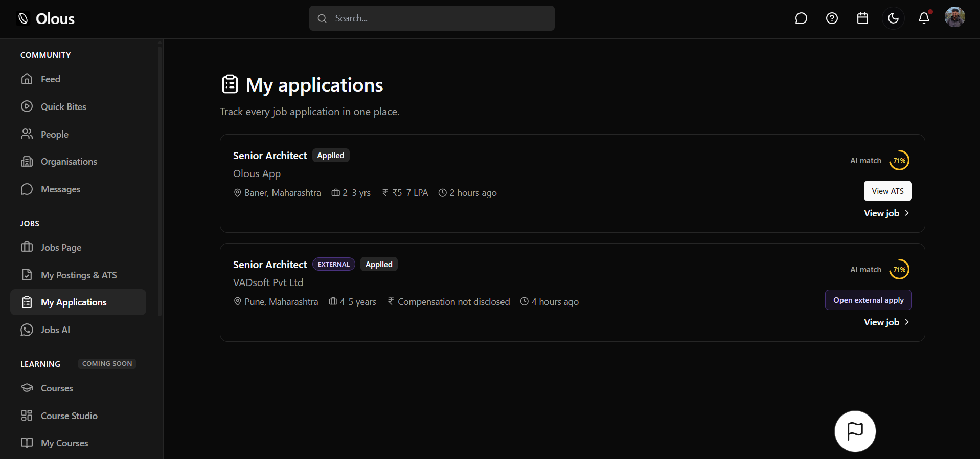Click Senior Architect title at VADsoft

(x=270, y=265)
